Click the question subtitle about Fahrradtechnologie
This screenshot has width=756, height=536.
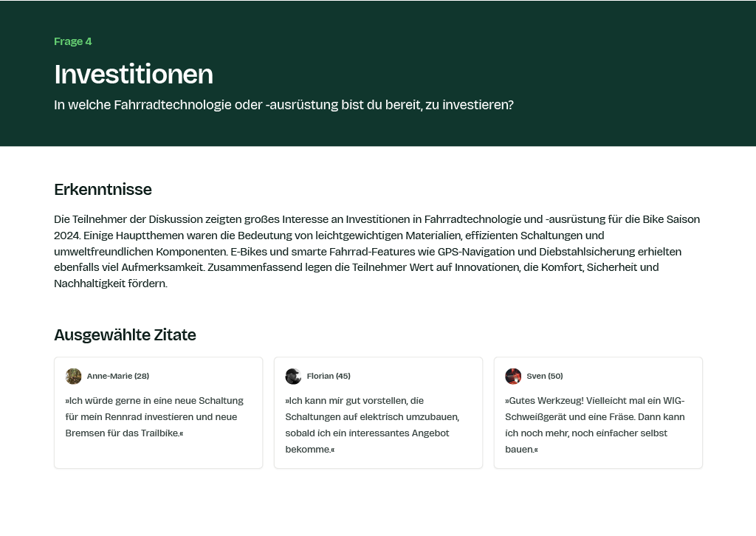[x=283, y=105]
